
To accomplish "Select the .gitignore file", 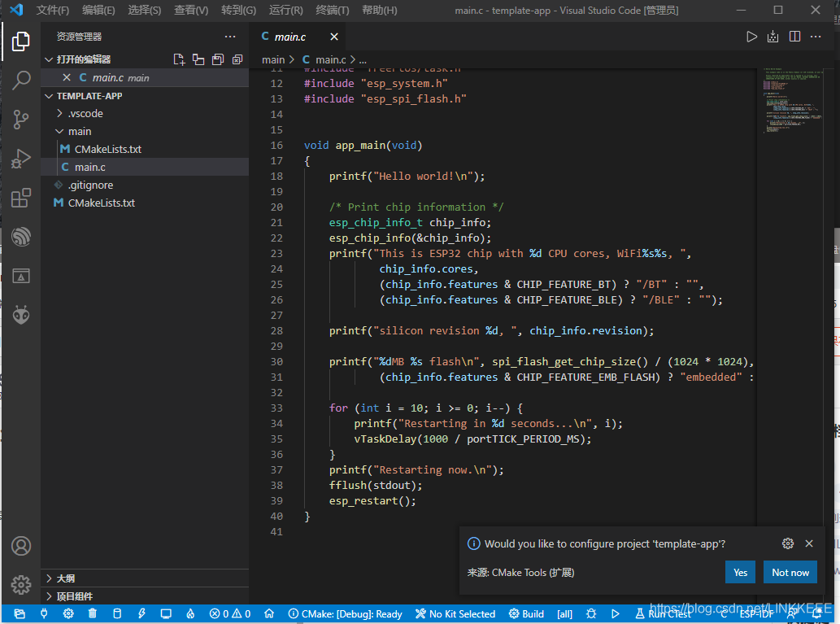I will pyautogui.click(x=145, y=185).
